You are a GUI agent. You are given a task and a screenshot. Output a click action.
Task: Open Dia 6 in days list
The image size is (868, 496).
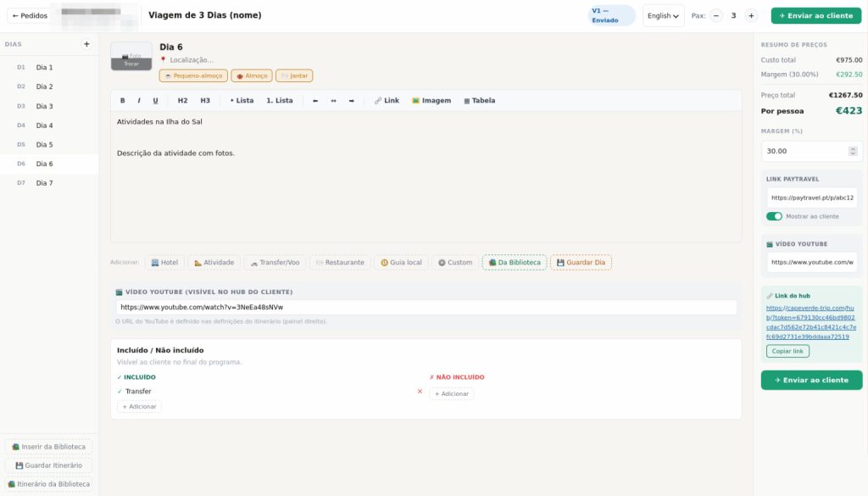click(49, 164)
